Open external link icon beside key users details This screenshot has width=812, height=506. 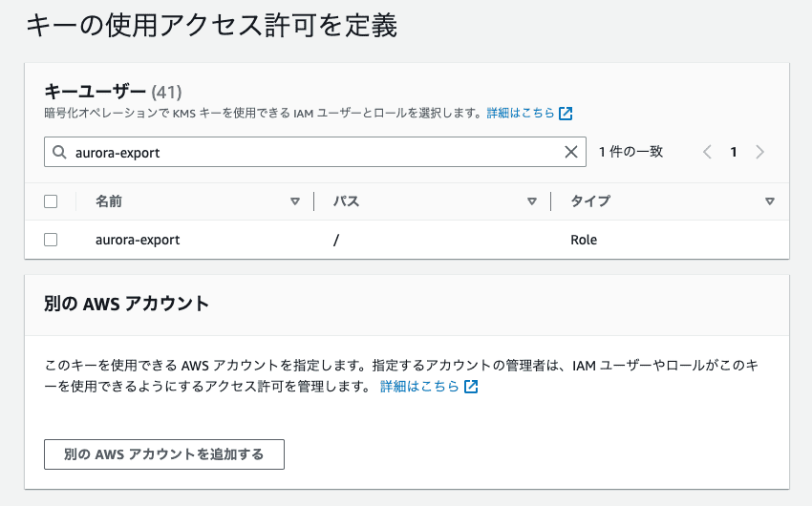[566, 114]
